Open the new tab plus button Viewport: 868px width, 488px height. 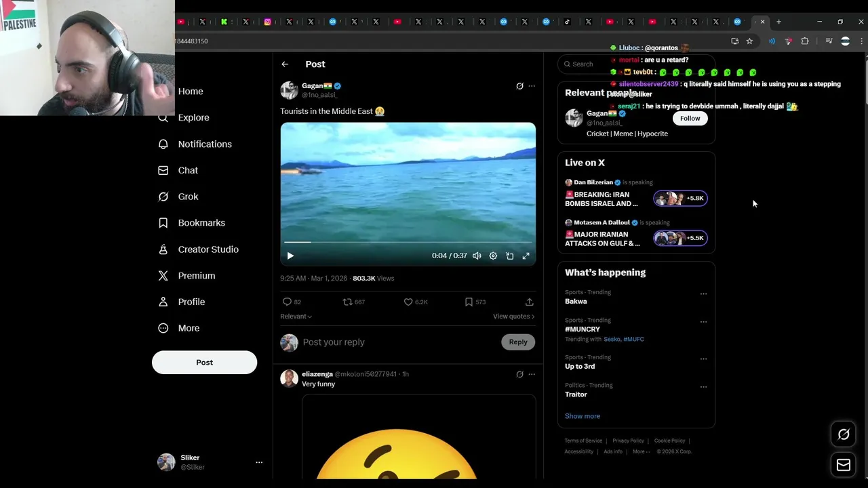pyautogui.click(x=778, y=22)
